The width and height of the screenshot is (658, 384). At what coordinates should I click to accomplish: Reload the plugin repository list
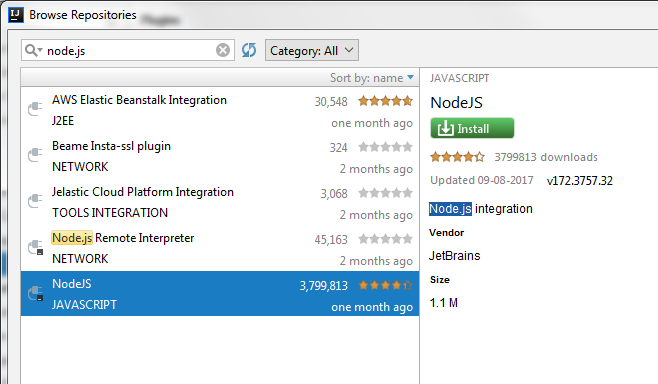coord(249,50)
